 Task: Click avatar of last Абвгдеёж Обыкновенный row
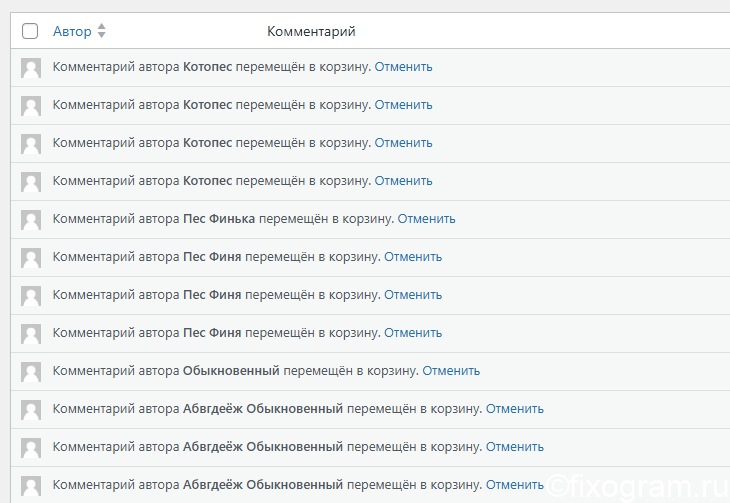[x=31, y=486]
